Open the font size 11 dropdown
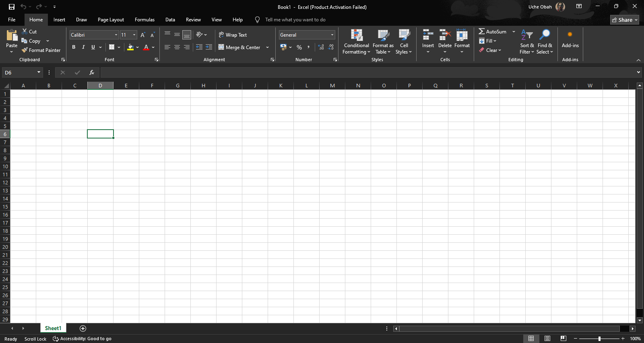This screenshot has width=644, height=343. 134,35
